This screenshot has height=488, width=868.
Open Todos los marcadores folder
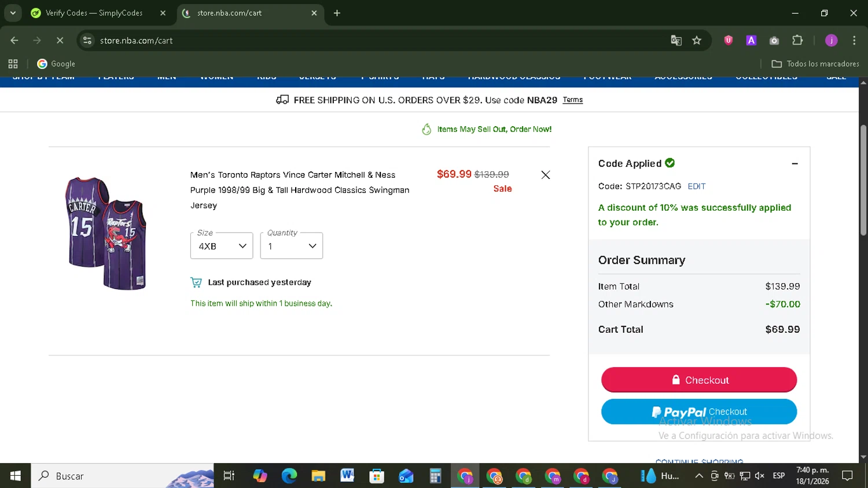[x=815, y=64]
